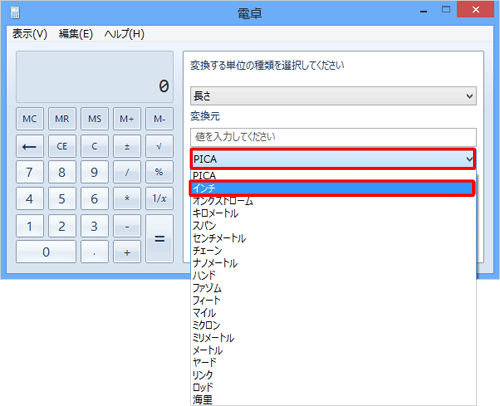The width and height of the screenshot is (500, 406).
Task: Click the calculator display showing 0
Action: pos(95,77)
